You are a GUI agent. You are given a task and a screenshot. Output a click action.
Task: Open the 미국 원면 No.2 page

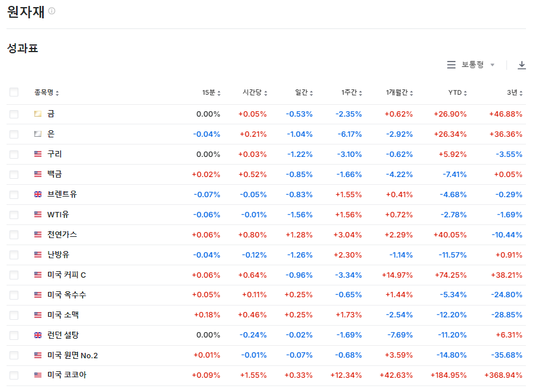[72, 355]
